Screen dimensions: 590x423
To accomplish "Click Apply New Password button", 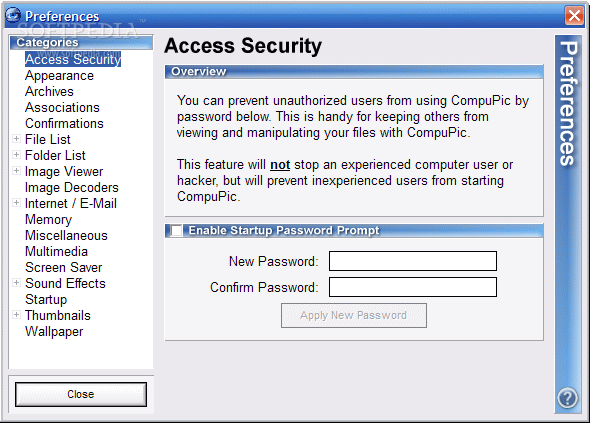I will [x=354, y=315].
